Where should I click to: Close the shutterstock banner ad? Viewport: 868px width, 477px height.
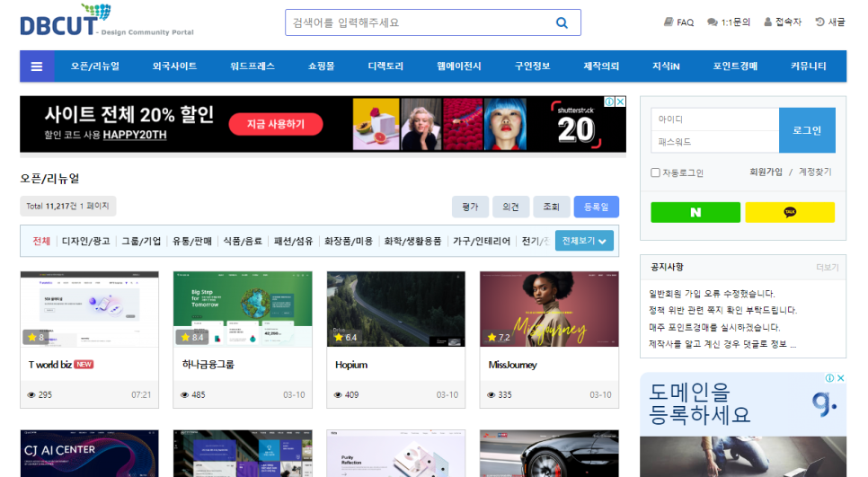621,102
